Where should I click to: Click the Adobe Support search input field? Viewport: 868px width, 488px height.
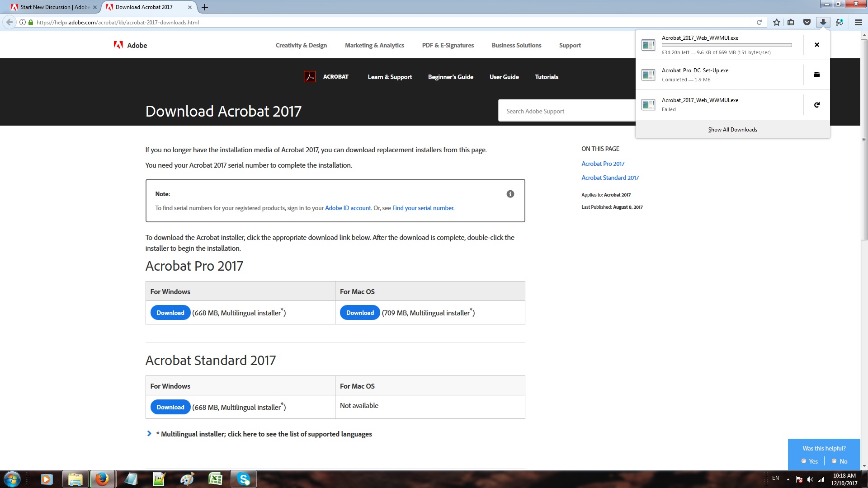click(x=566, y=112)
